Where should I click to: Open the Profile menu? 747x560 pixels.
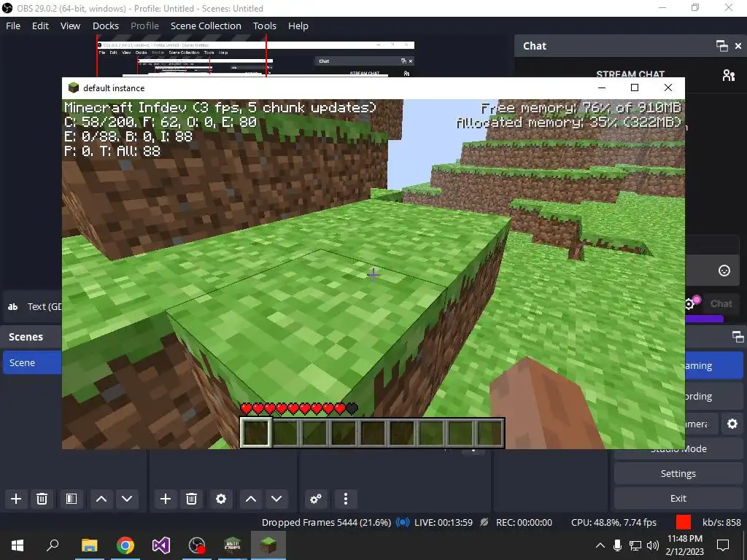click(145, 26)
